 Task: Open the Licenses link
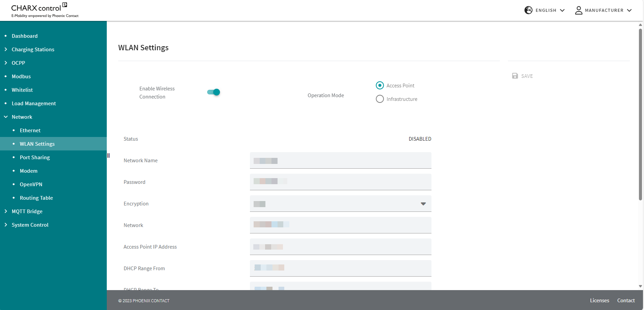pyautogui.click(x=599, y=300)
